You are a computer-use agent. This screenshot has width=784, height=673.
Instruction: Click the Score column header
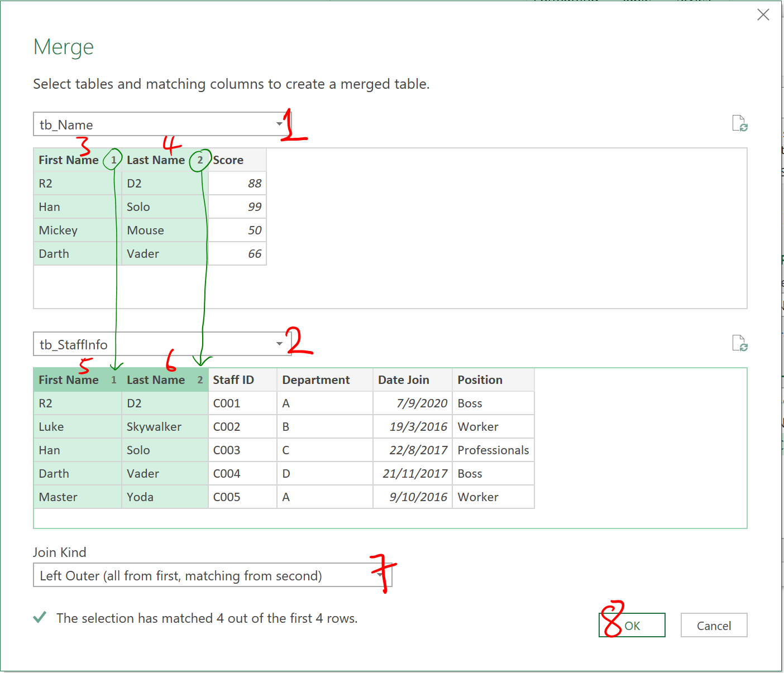pos(228,160)
